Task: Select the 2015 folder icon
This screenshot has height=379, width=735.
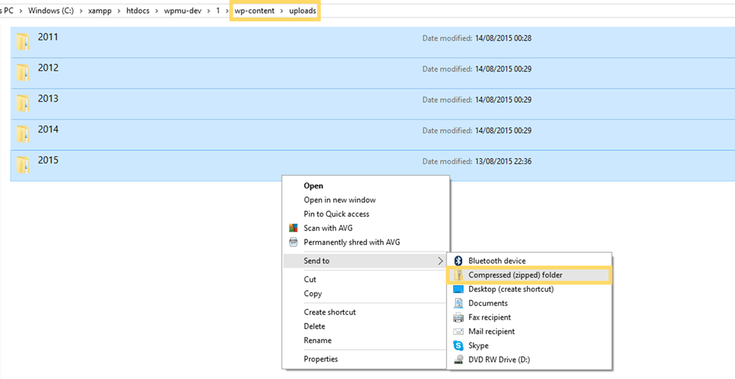Action: coord(23,165)
